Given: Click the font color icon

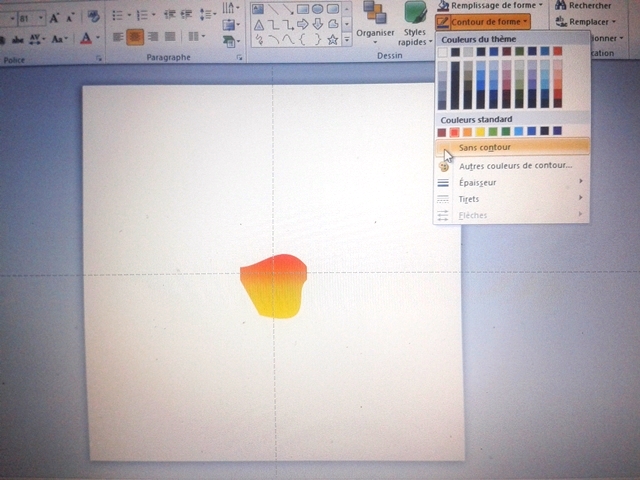Looking at the screenshot, I should [86, 38].
